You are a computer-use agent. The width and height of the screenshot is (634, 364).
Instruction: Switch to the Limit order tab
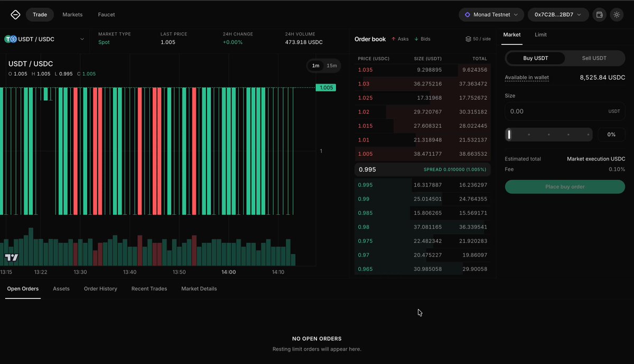540,35
